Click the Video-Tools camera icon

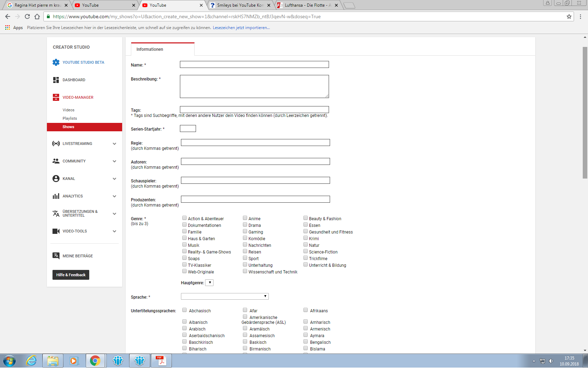point(56,231)
